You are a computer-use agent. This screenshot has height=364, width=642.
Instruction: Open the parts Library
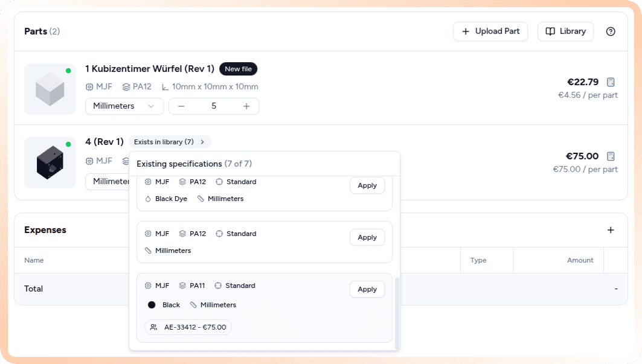tap(565, 31)
